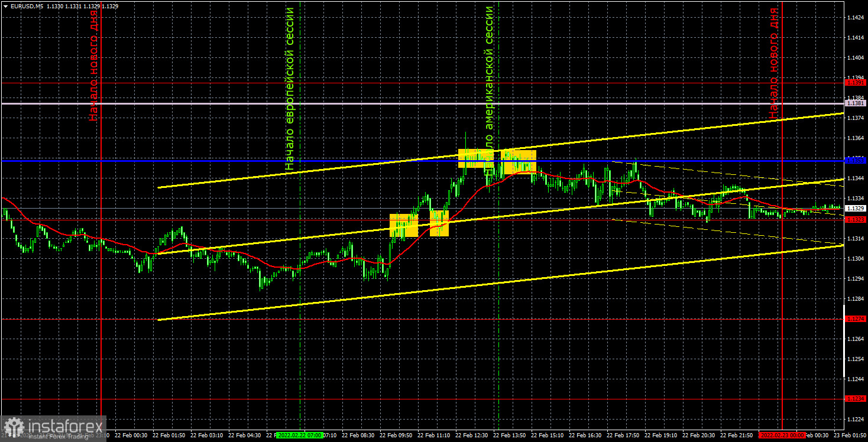Click the 22 Feb 00:30 time label

131,435
